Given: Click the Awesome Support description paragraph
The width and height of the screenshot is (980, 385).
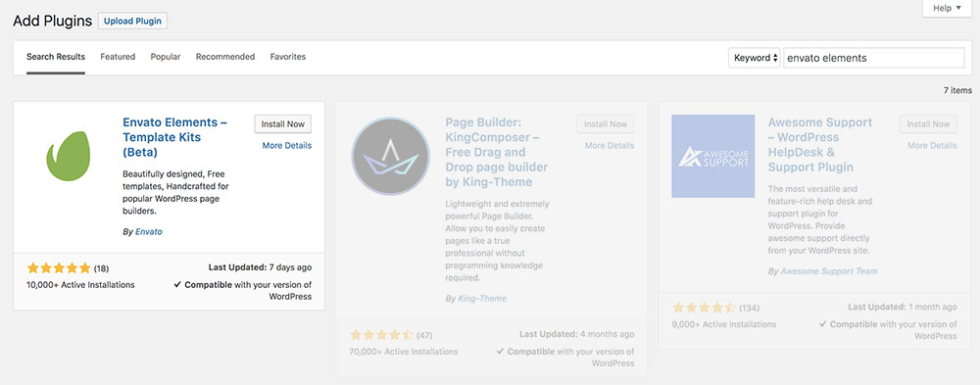Looking at the screenshot, I should pyautogui.click(x=819, y=219).
